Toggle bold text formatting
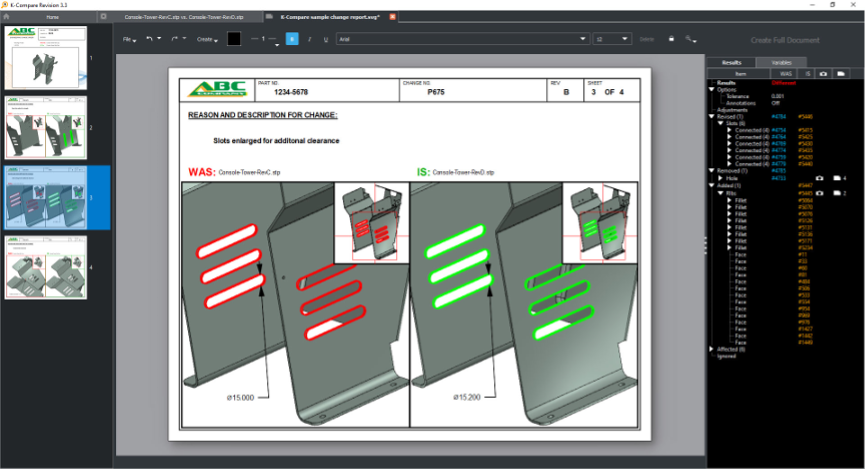 point(292,39)
